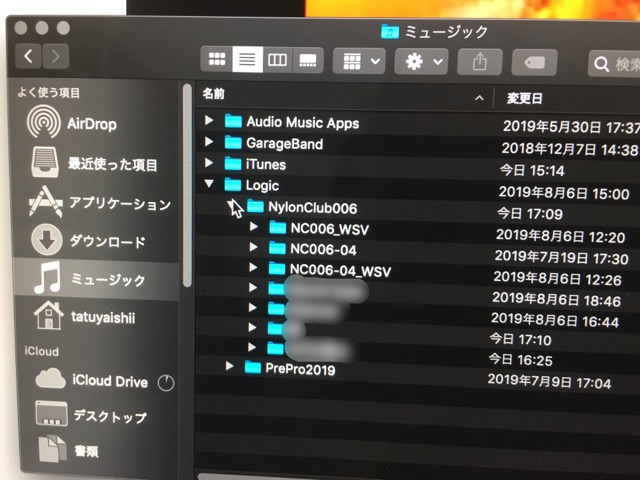Expand the NC006_WSV folder
Viewport: 640px width, 480px height.
253,226
